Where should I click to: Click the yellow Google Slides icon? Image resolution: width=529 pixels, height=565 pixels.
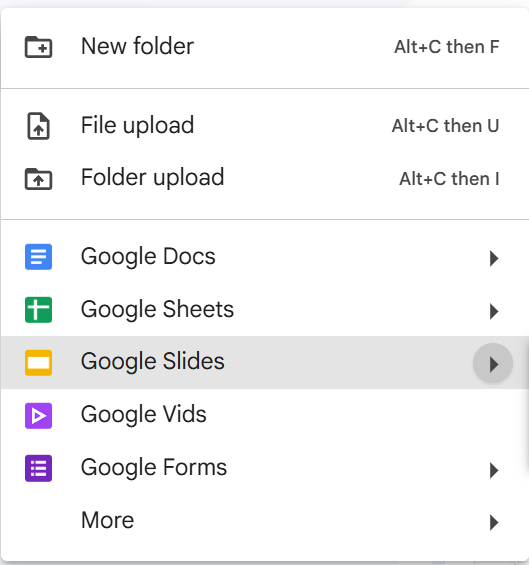(39, 362)
